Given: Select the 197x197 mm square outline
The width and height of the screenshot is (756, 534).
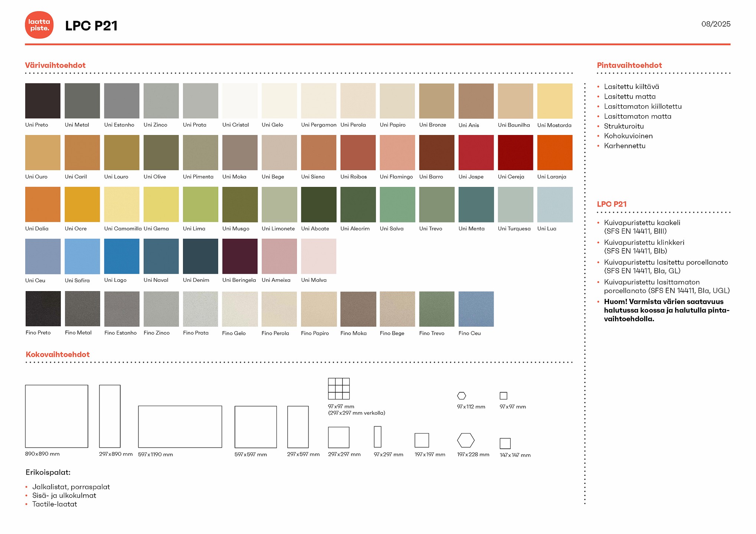Looking at the screenshot, I should pyautogui.click(x=422, y=440).
